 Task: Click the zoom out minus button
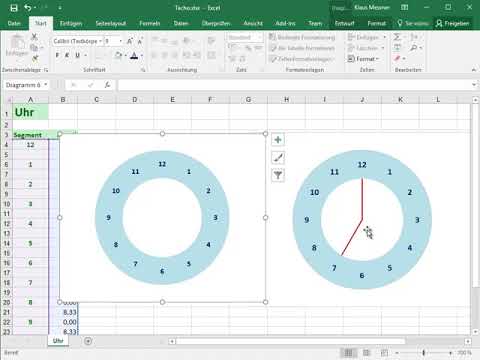coord(397,353)
